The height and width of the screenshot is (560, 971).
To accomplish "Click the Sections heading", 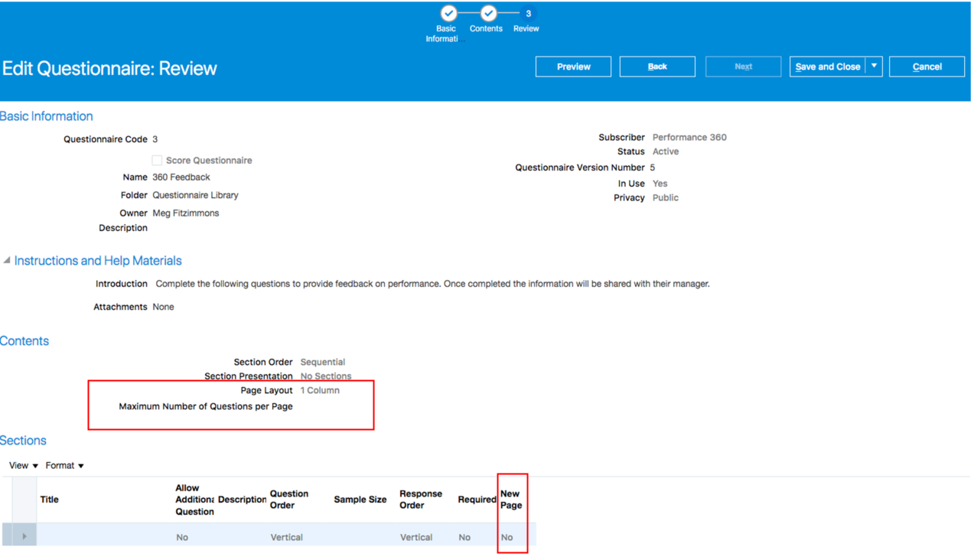I will coord(23,441).
